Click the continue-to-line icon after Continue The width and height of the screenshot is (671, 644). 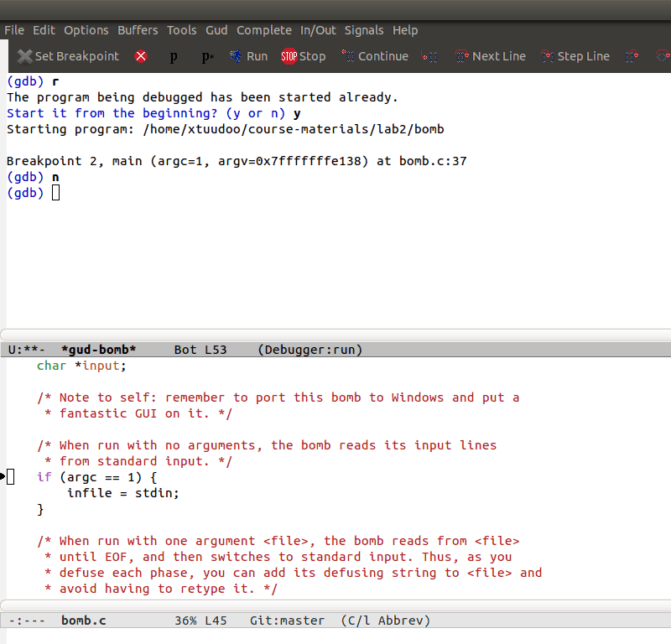(x=429, y=56)
